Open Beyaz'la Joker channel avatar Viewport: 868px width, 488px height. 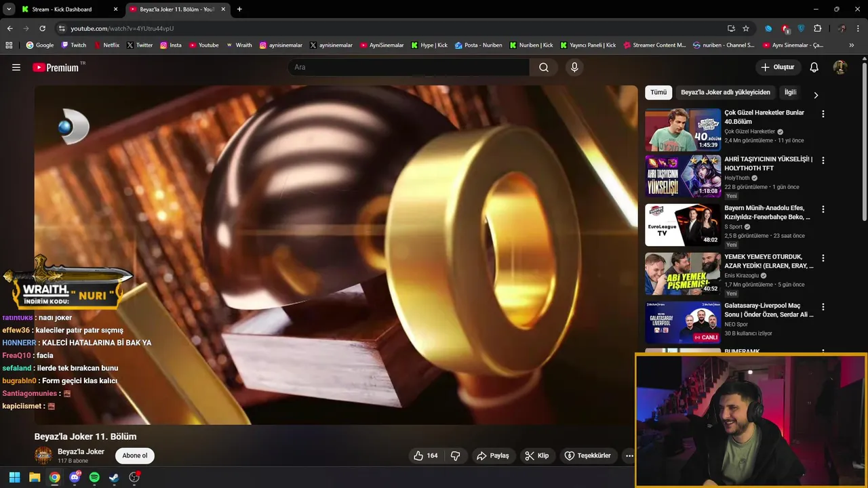pyautogui.click(x=43, y=455)
